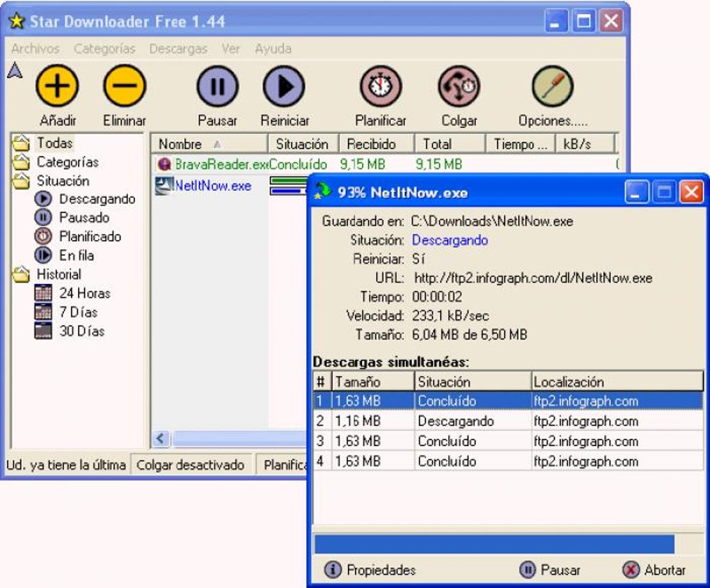Image resolution: width=710 pixels, height=588 pixels.
Task: Open the Archivos menu
Action: coord(35,49)
